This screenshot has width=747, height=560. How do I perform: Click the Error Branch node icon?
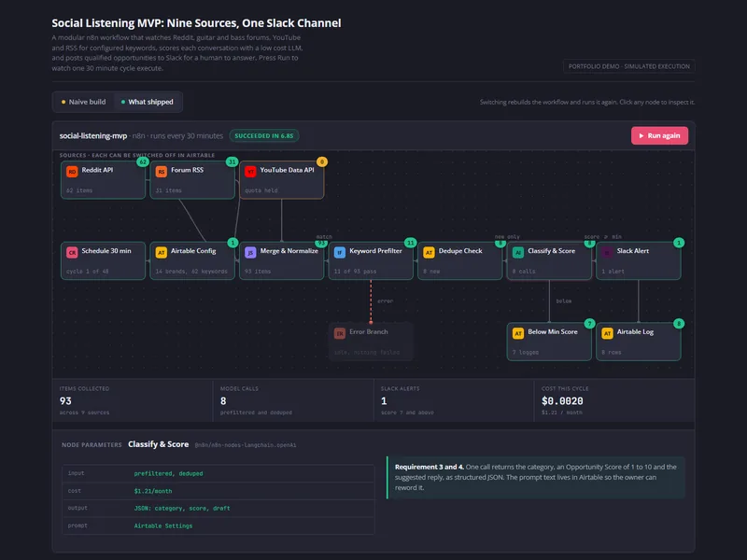[339, 333]
